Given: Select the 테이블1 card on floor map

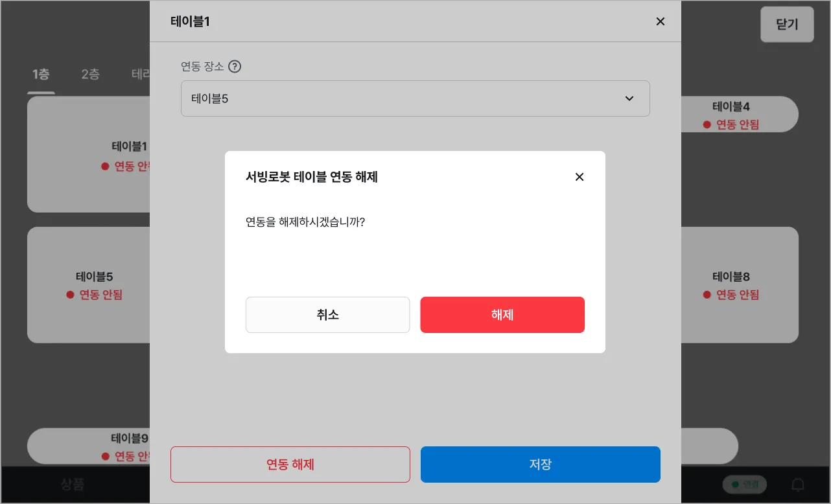Looking at the screenshot, I should point(89,155).
